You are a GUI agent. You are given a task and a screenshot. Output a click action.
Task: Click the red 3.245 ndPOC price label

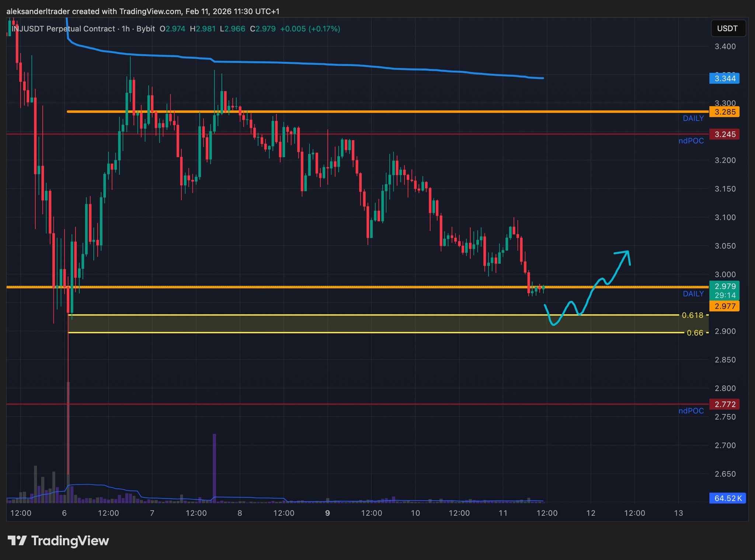724,134
